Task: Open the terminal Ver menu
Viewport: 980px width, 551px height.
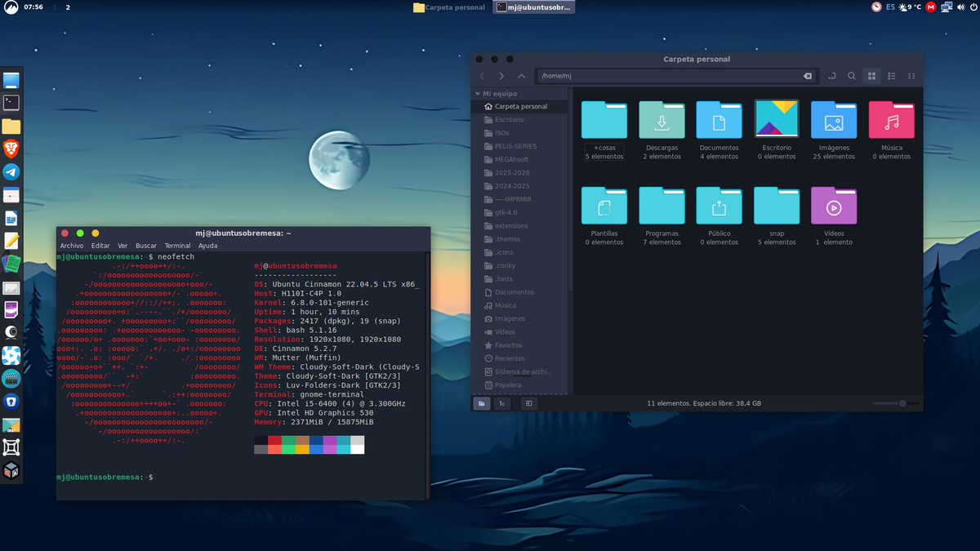Action: point(122,246)
